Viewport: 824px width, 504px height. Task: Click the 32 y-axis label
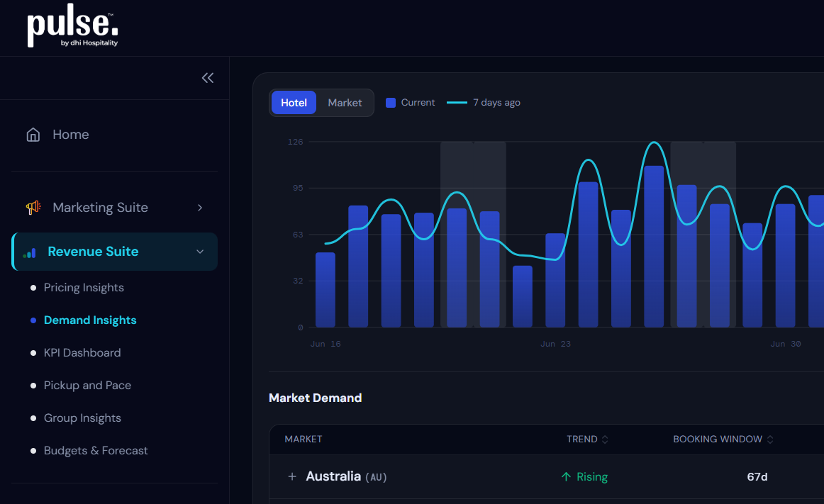298,281
